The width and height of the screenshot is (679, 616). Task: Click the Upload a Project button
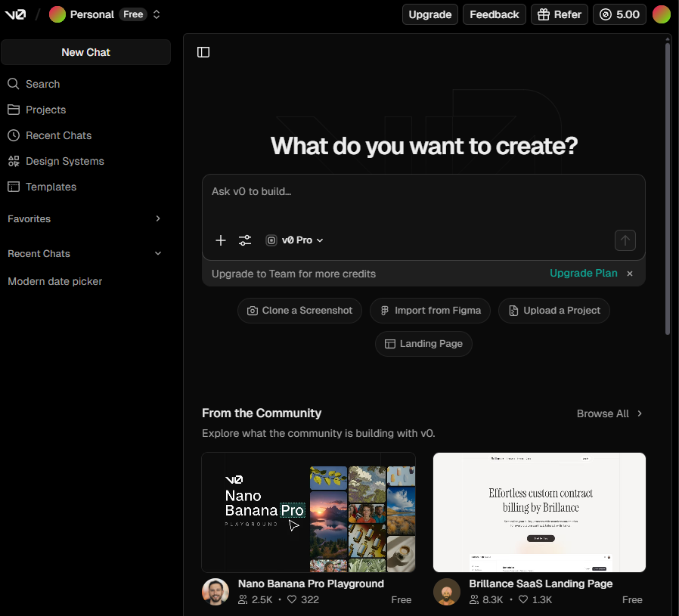coord(553,311)
